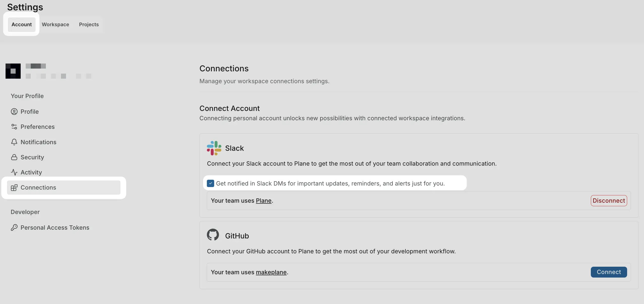The image size is (644, 304).
Task: Disable Slack DM notifications checkbox
Action: coord(210,183)
